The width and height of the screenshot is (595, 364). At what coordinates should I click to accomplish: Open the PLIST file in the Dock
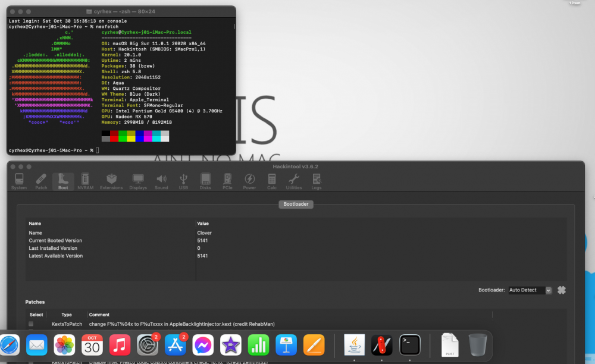tap(450, 345)
